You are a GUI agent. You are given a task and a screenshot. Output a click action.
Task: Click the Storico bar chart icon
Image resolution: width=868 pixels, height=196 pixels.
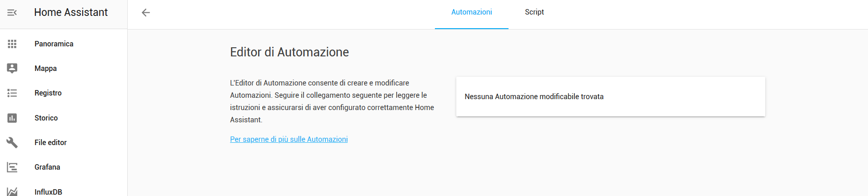tap(12, 118)
